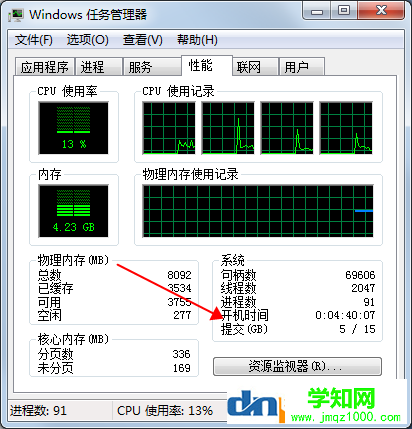The height and width of the screenshot is (429, 412).
Task: Click the CPU usage 13% gauge
Action: coord(73,128)
